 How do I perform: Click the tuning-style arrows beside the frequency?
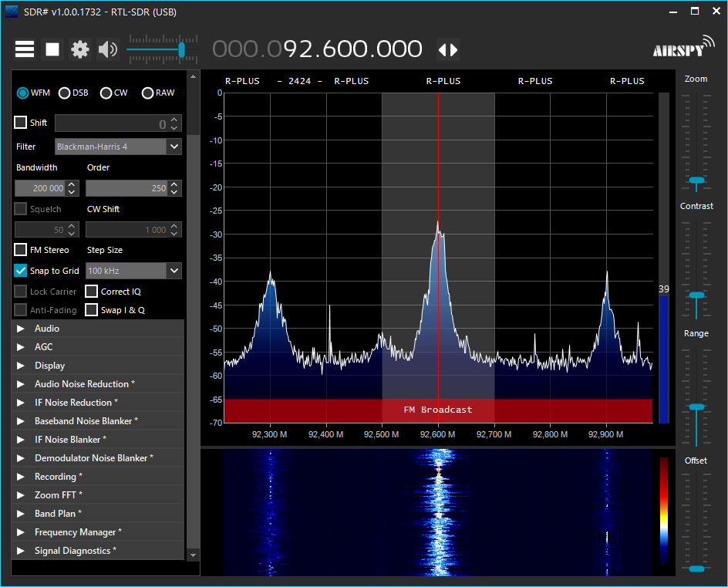click(x=448, y=49)
